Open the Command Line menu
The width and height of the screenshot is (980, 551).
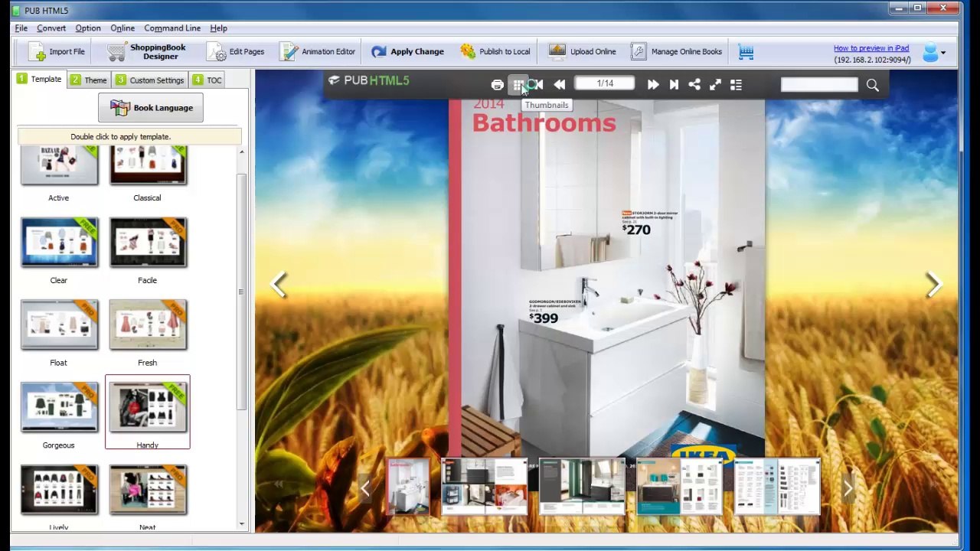172,28
